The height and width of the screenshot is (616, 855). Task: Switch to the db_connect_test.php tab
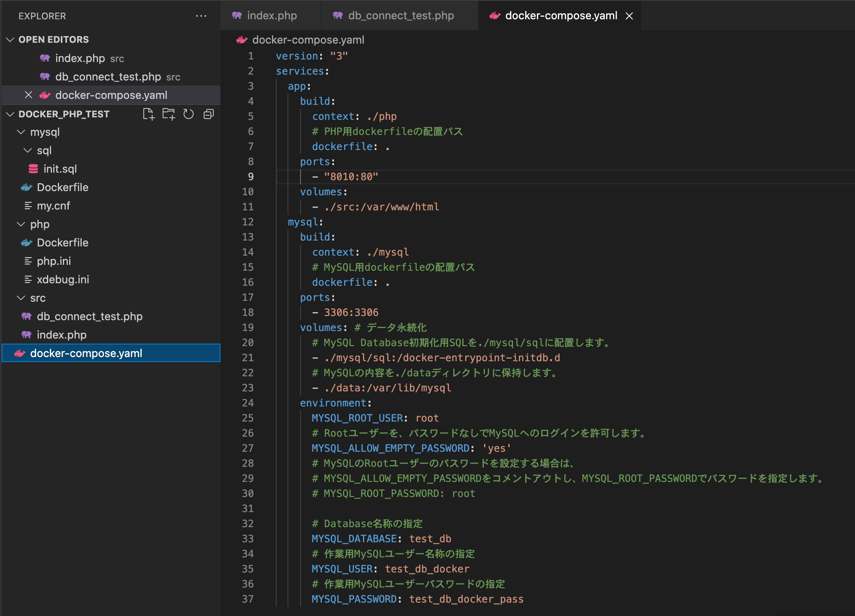[401, 16]
